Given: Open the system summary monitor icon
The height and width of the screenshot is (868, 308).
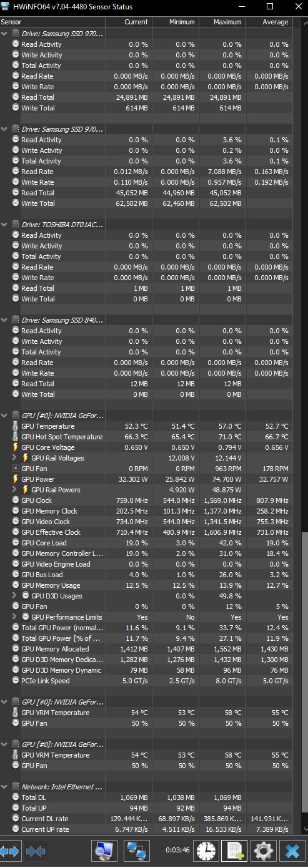Looking at the screenshot, I should [x=104, y=850].
